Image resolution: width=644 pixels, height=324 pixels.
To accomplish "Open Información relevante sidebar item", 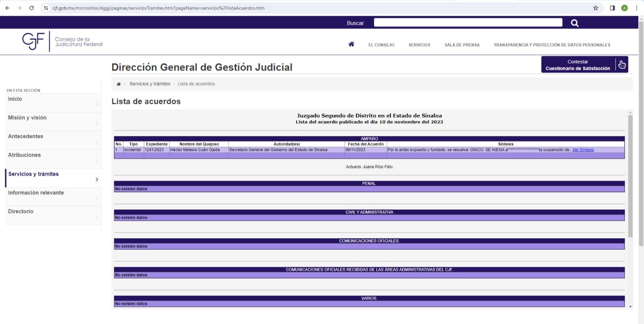I will (x=54, y=197).
